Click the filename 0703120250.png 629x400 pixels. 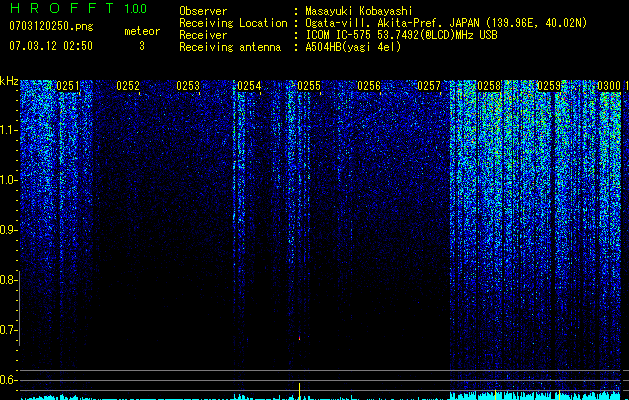coord(51,26)
